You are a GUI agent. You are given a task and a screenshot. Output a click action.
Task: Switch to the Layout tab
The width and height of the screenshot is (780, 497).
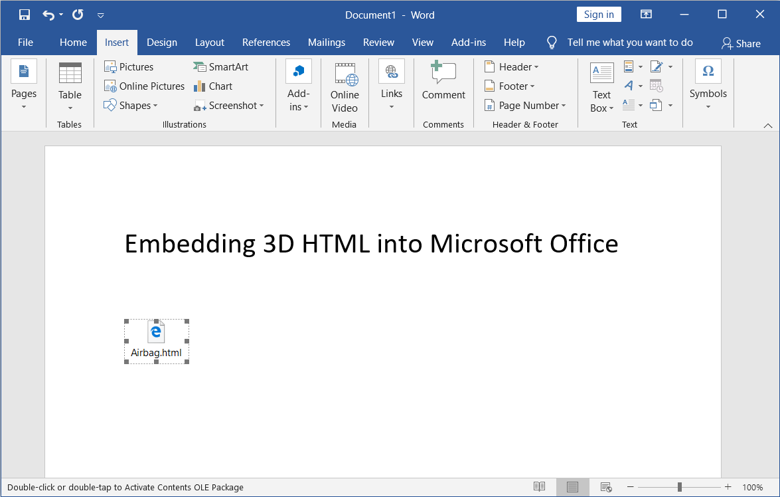click(x=209, y=42)
